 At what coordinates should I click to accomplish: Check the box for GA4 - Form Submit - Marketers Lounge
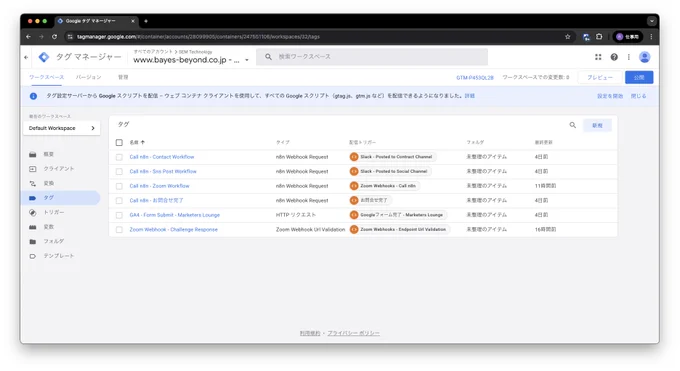[x=119, y=215]
